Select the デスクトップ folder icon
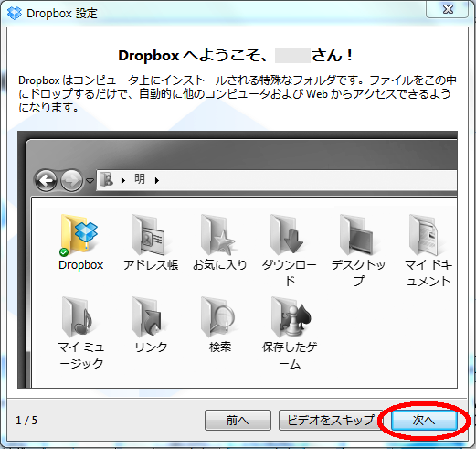 (x=357, y=235)
